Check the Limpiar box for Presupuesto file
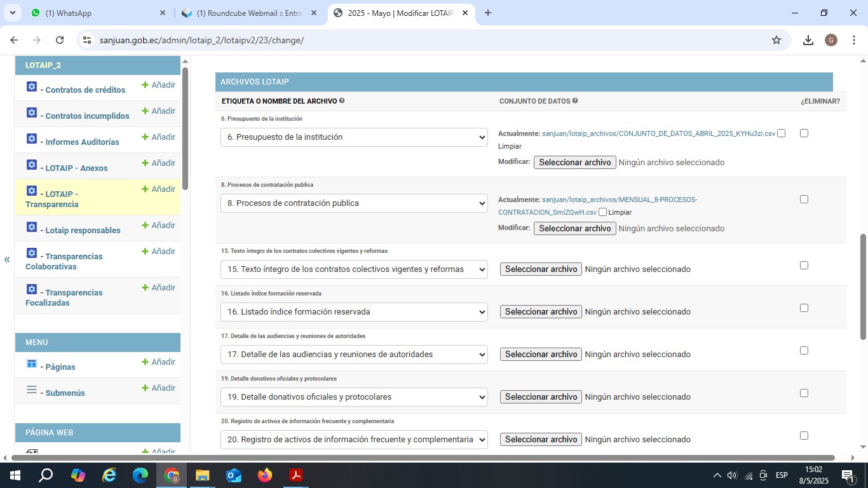Image resolution: width=868 pixels, height=488 pixels. 782,133
